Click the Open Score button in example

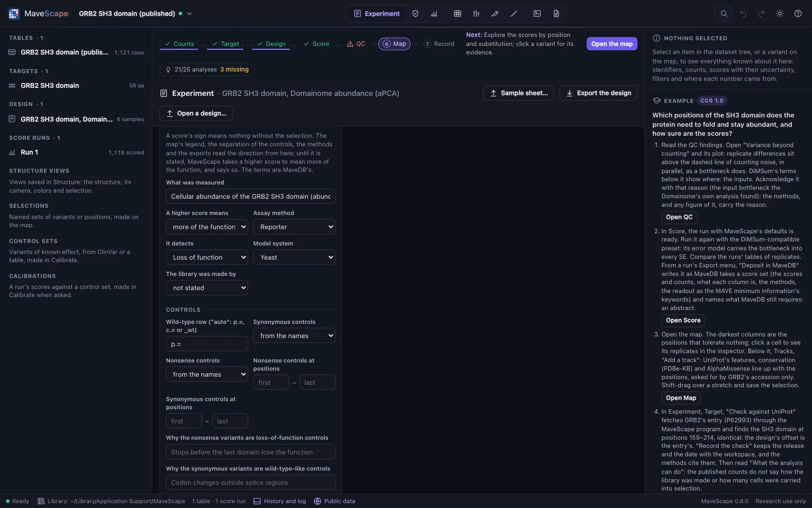tap(683, 320)
